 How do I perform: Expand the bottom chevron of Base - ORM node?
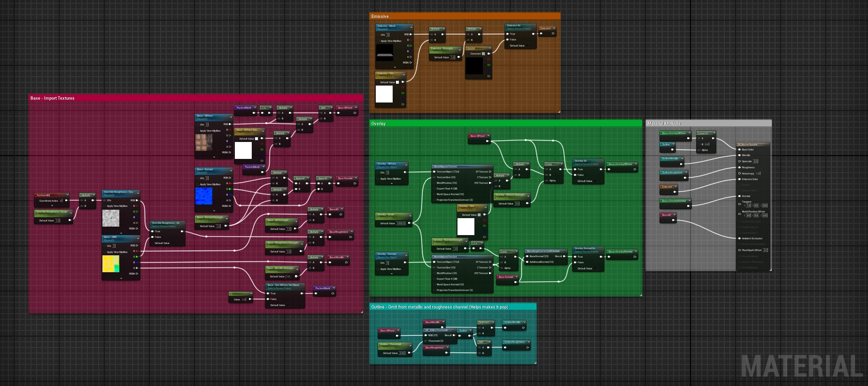(121, 278)
